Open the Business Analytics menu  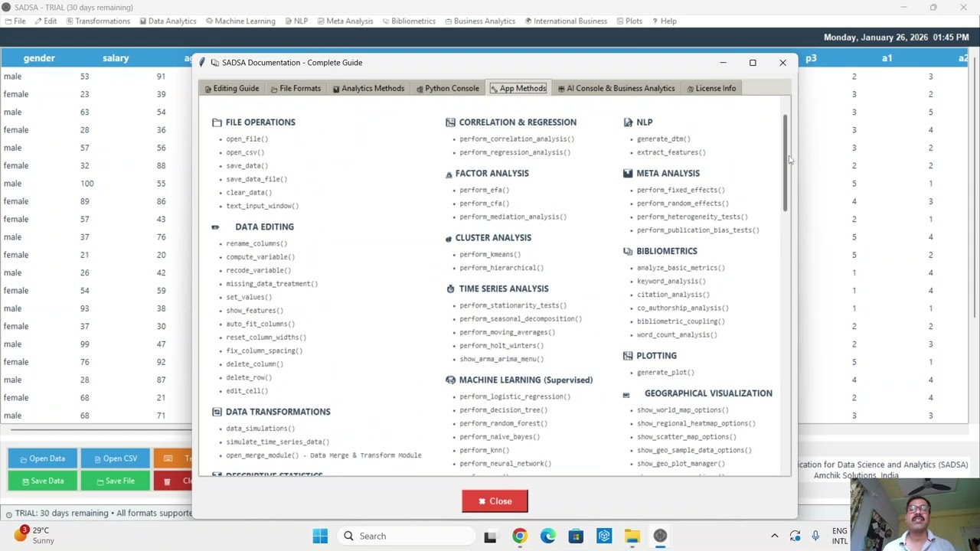pos(479,21)
